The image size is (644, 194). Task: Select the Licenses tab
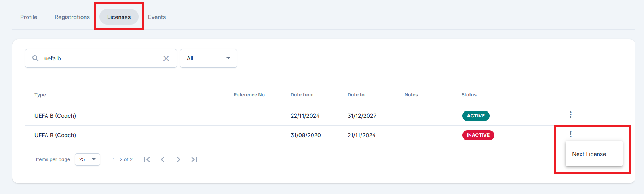pyautogui.click(x=119, y=17)
